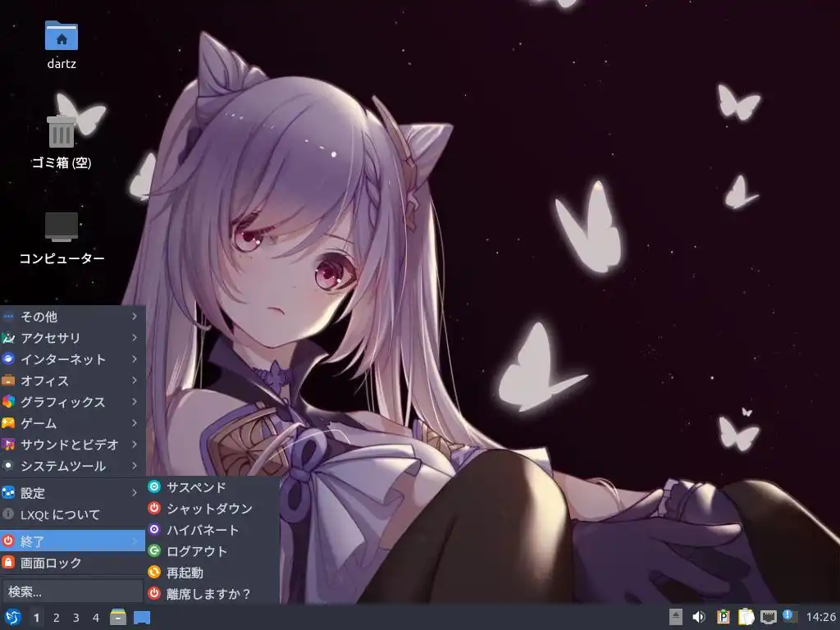840x630 pixels.
Task: Expand the ゲーム submenu arrow
Action: pyautogui.click(x=135, y=423)
